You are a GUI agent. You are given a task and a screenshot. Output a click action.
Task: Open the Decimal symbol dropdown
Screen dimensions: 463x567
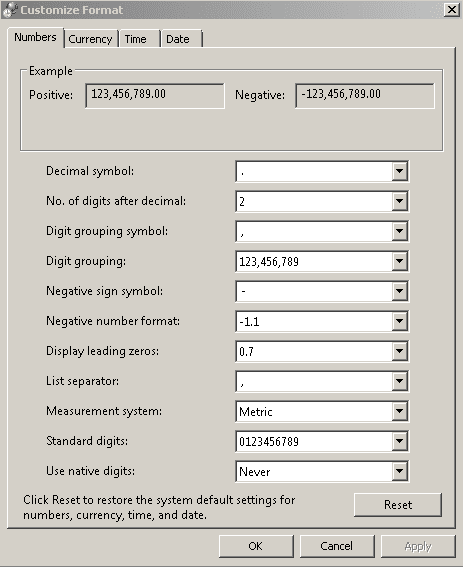pos(400,171)
